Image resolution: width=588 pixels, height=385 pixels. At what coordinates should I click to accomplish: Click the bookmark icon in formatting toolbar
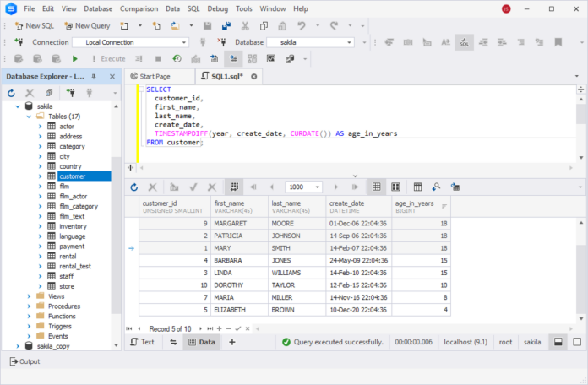(x=558, y=42)
